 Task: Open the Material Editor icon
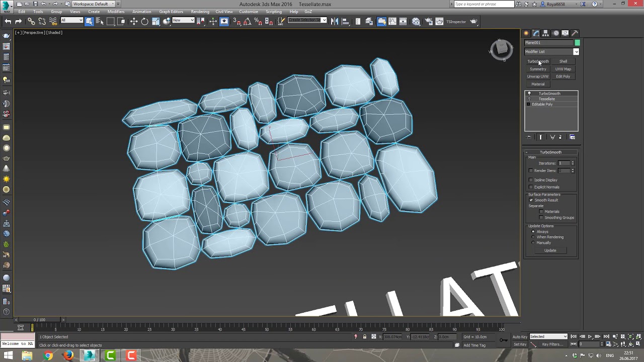click(x=416, y=21)
